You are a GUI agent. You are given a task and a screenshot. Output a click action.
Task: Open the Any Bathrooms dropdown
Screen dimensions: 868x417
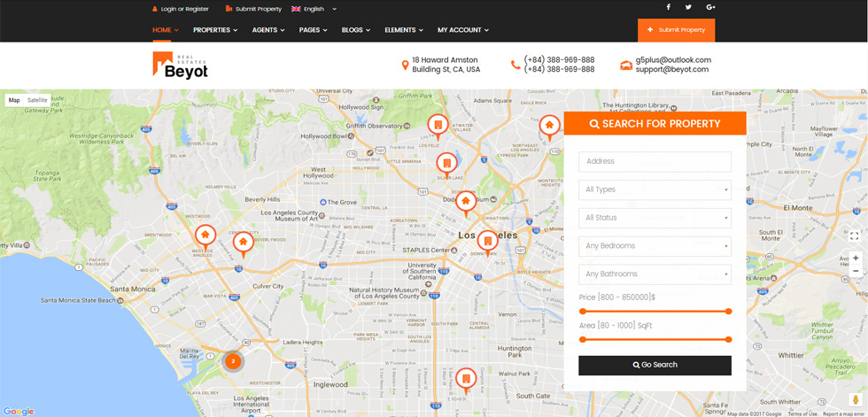(x=655, y=274)
